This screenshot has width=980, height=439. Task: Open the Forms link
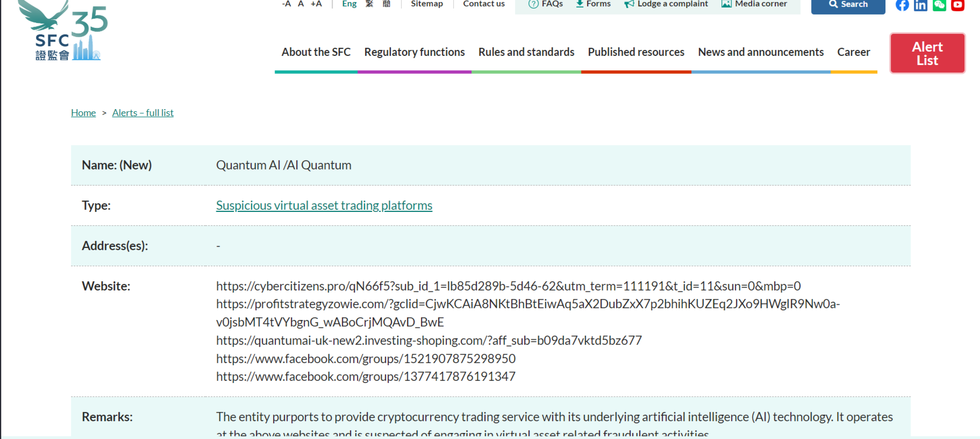593,4
